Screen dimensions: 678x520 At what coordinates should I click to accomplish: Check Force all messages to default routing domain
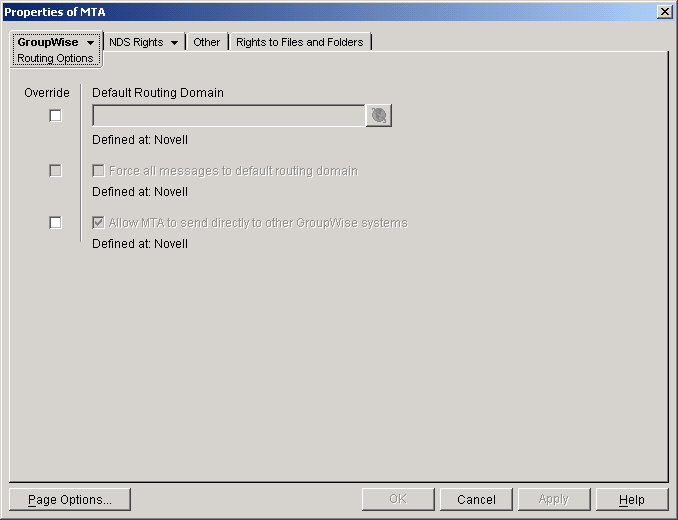tap(98, 171)
